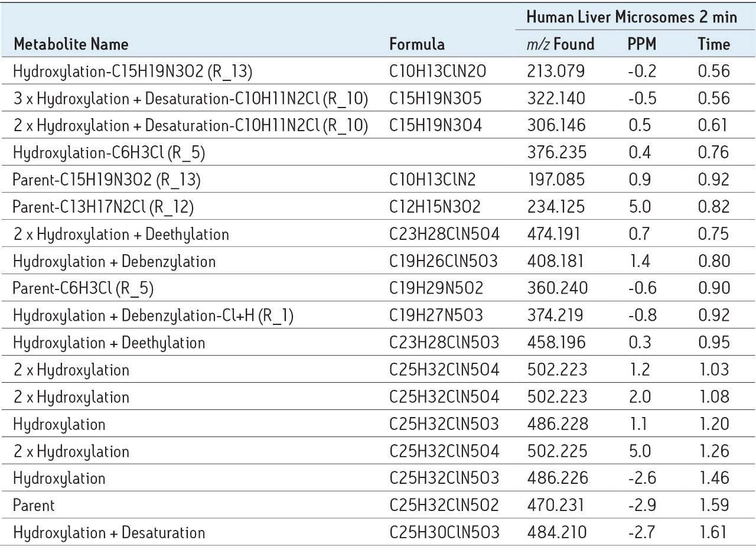The width and height of the screenshot is (756, 550).
Task: Click 'Hydroxylation-C6H3Cl (R_5)' metabolite name
Action: click(109, 153)
